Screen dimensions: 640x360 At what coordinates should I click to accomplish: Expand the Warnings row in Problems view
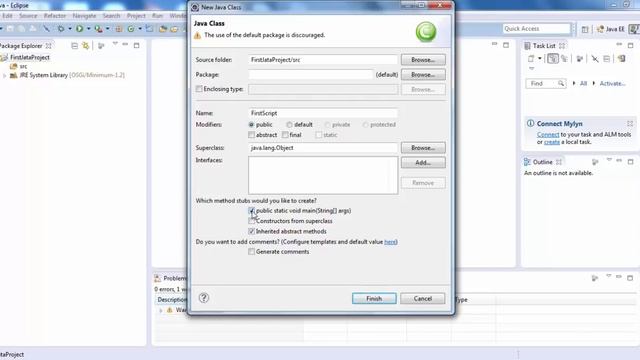pos(161,310)
